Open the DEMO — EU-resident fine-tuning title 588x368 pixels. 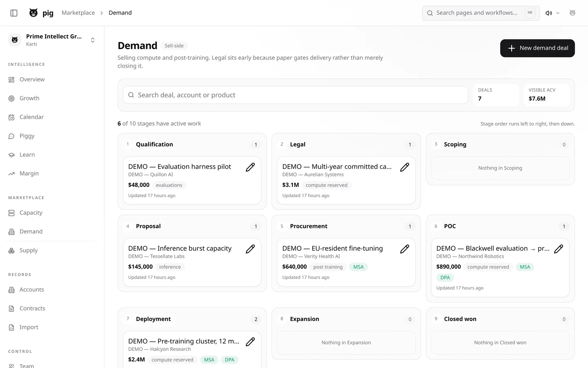(x=332, y=248)
